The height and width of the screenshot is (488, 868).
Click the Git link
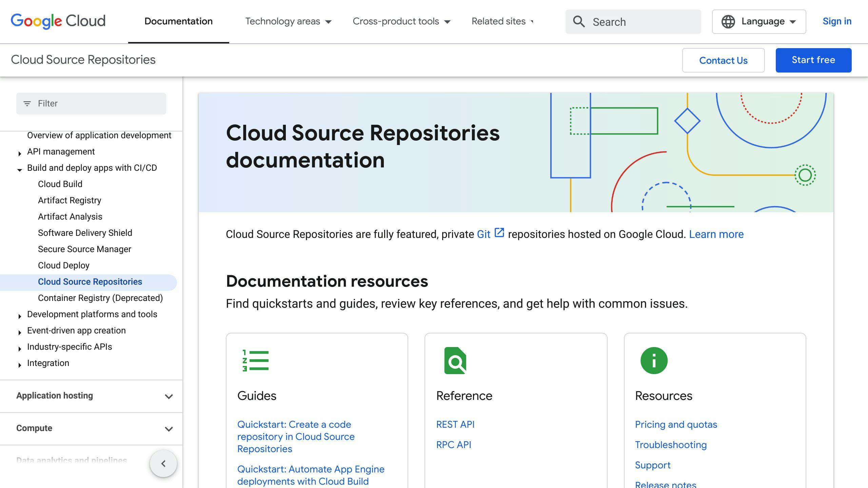coord(484,234)
